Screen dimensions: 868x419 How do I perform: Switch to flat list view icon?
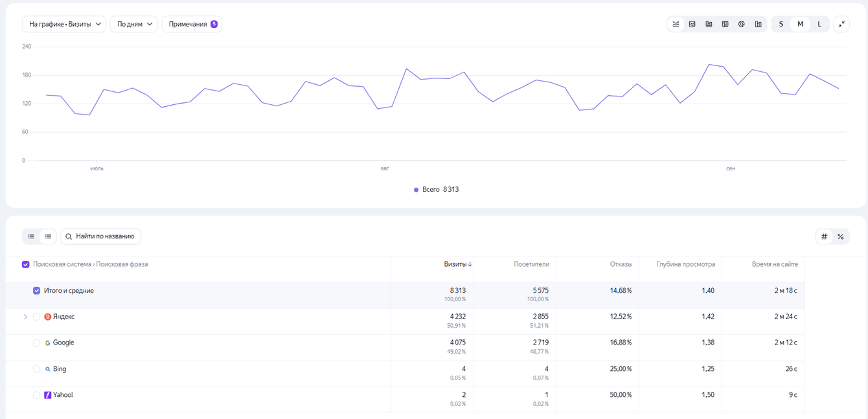click(x=31, y=236)
